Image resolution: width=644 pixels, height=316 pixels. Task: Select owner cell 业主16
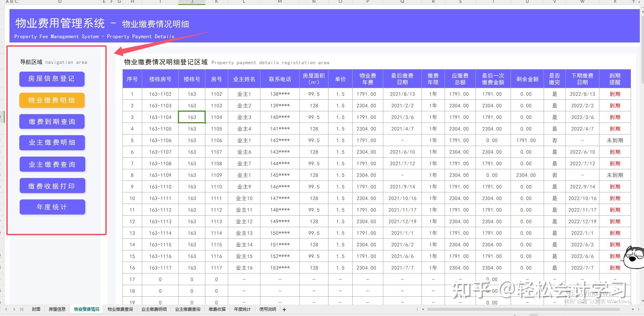point(244,268)
